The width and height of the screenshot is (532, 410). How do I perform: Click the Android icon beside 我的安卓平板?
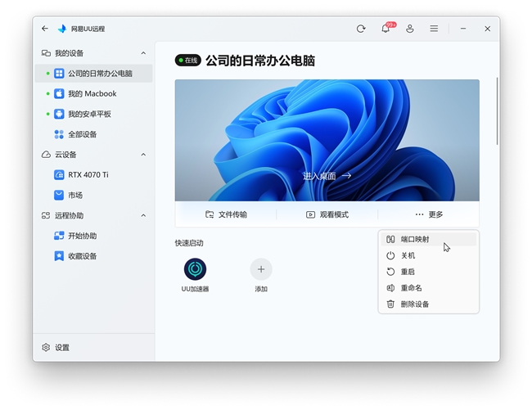[x=59, y=114]
